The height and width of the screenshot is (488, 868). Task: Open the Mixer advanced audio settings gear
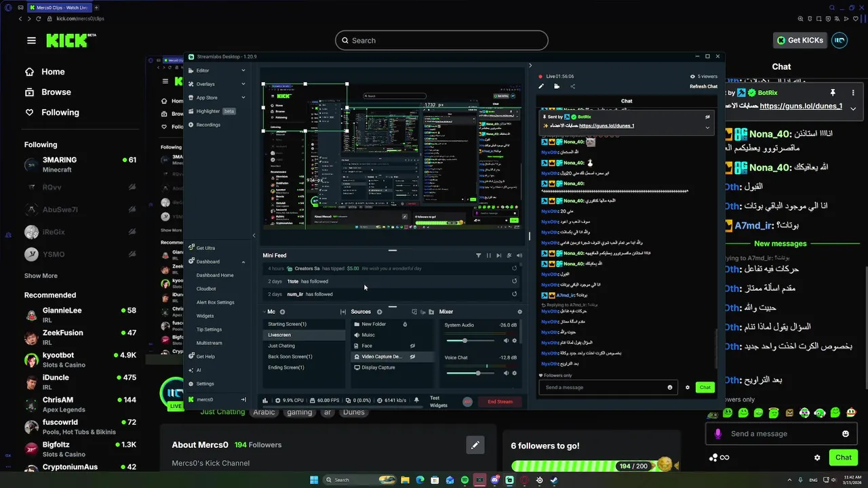coord(520,312)
